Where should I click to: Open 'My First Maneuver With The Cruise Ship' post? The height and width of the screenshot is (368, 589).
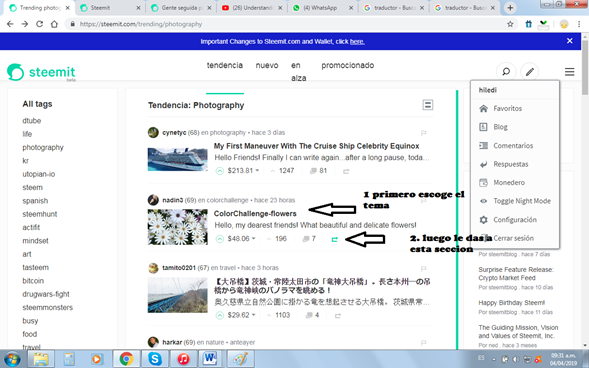point(316,146)
